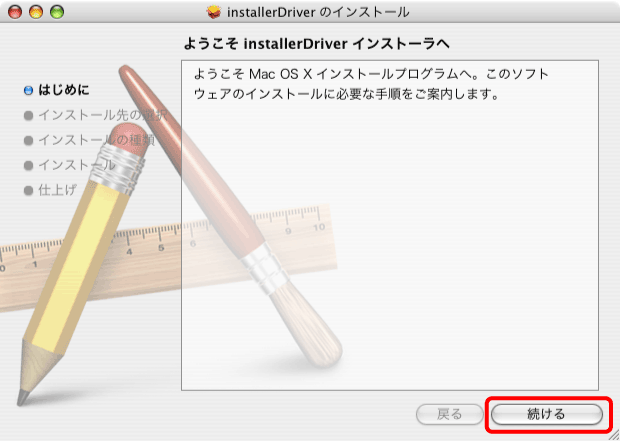Select the インストールの種類 step

click(x=96, y=140)
